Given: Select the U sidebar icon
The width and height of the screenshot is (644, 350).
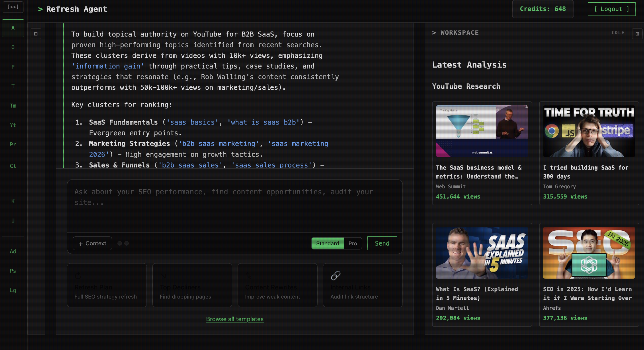Looking at the screenshot, I should point(13,220).
